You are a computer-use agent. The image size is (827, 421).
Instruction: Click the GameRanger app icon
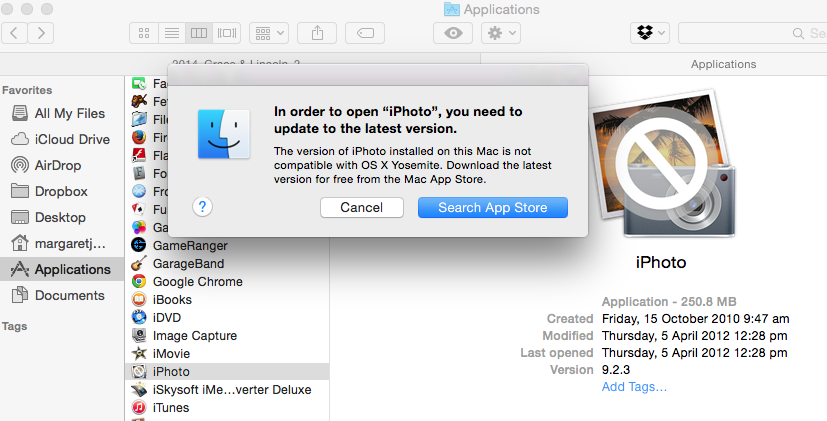click(x=139, y=245)
